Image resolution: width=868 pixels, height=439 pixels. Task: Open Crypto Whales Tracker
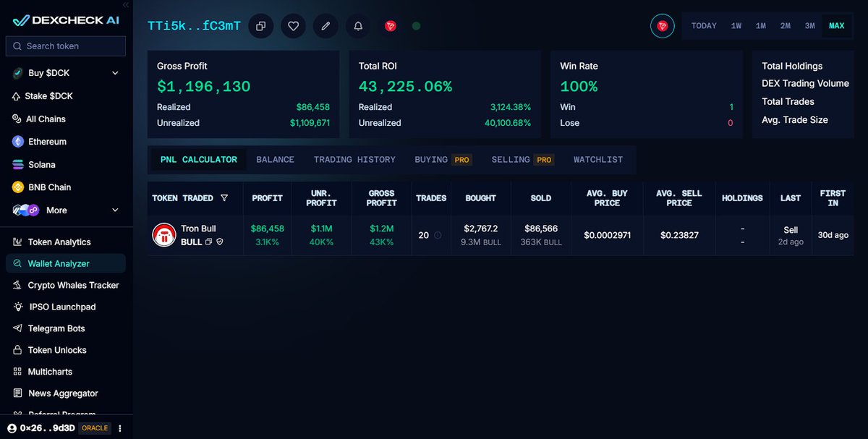(x=66, y=286)
